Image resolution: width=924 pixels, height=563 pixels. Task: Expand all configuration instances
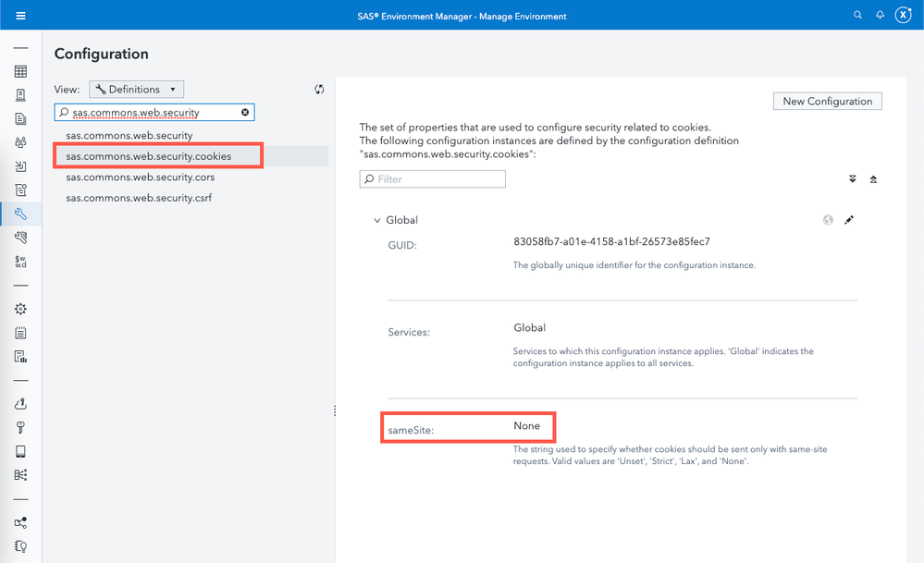852,179
